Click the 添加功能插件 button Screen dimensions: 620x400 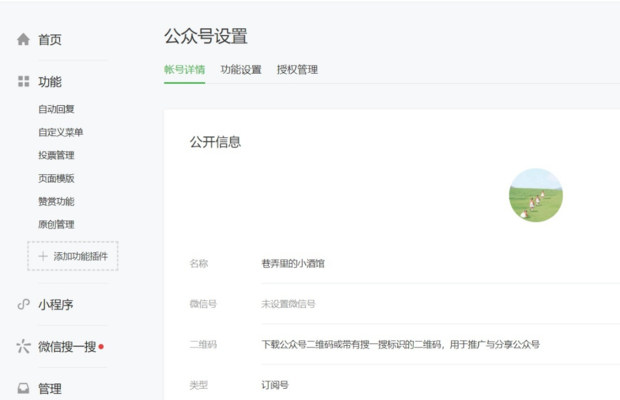click(73, 256)
